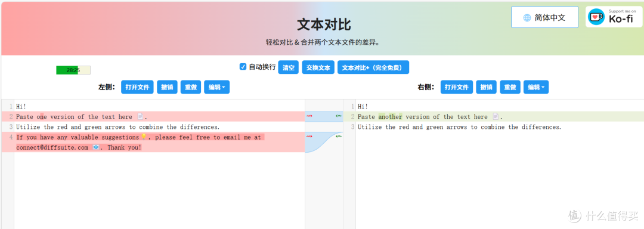Open the left-side 编辑 dropdown
Screen dimensions: 644x229
point(217,87)
